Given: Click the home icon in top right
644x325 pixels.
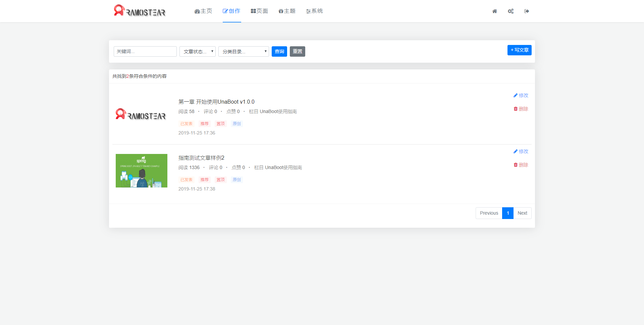Looking at the screenshot, I should click(x=494, y=11).
